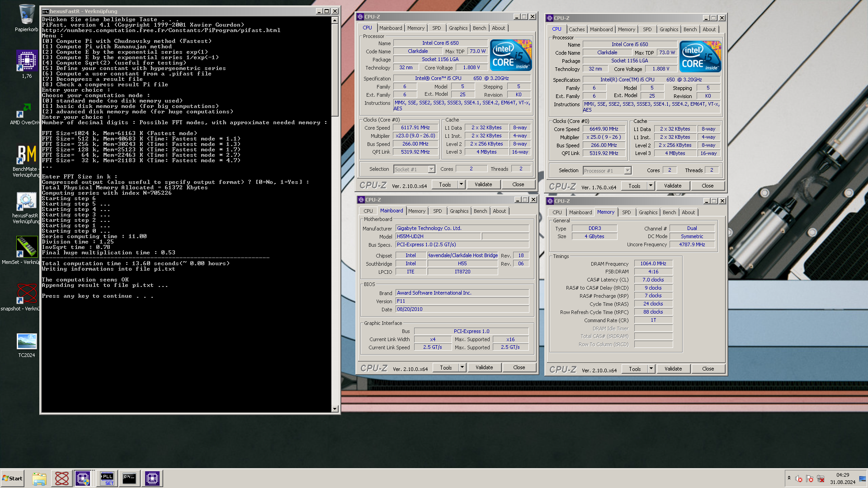Click Uncore Frequency value 4787.9 MHz

pyautogui.click(x=692, y=245)
